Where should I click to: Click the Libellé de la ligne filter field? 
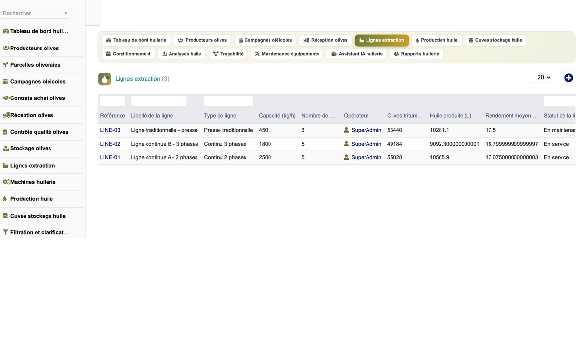point(159,101)
